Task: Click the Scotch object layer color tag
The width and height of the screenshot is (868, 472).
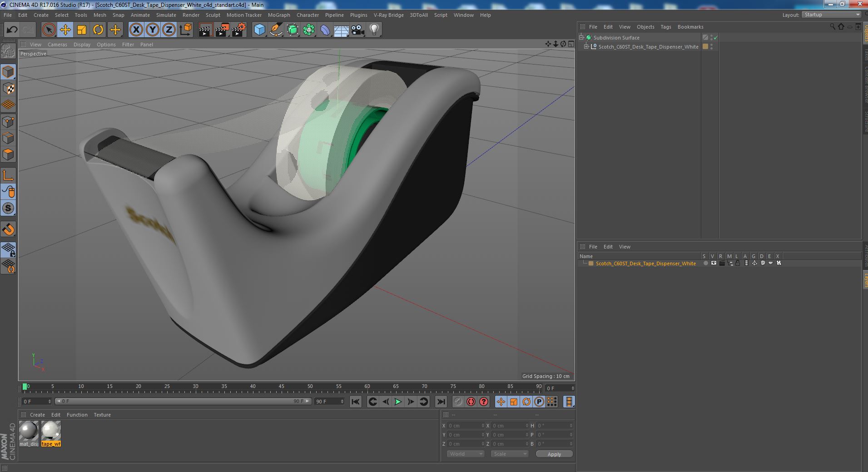Action: click(705, 46)
